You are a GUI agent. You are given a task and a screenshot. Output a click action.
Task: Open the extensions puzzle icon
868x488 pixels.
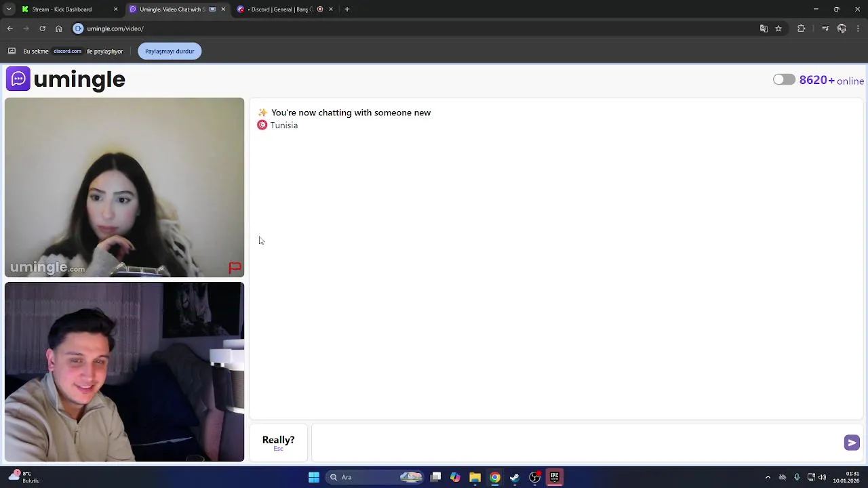point(802,28)
